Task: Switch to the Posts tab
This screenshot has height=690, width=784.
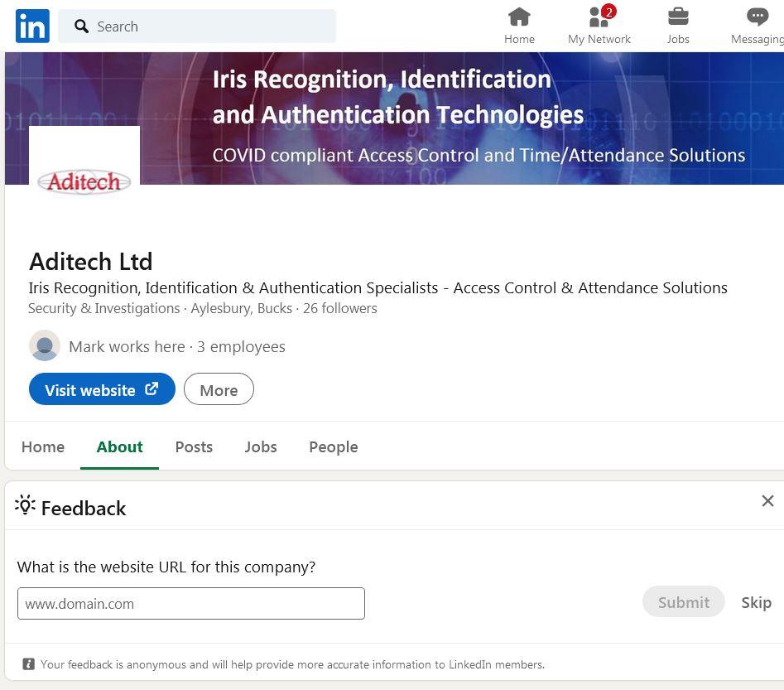Action: pos(194,446)
